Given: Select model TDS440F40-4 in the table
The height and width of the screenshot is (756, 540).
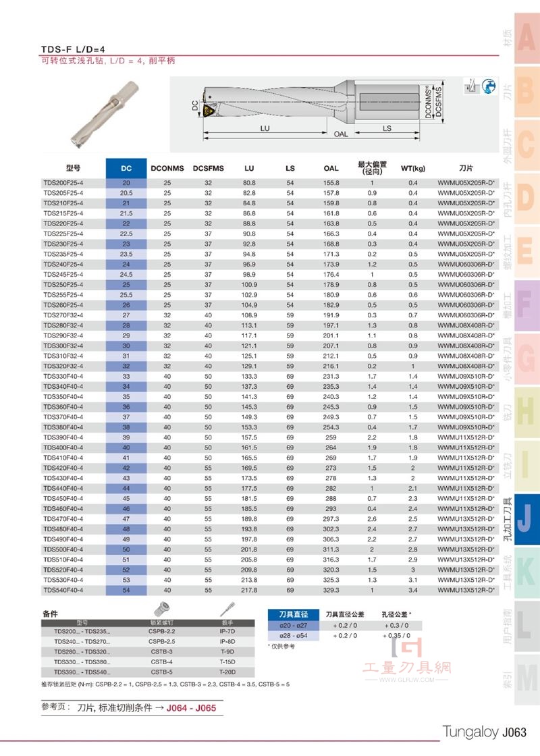Looking at the screenshot, I should (x=63, y=489).
